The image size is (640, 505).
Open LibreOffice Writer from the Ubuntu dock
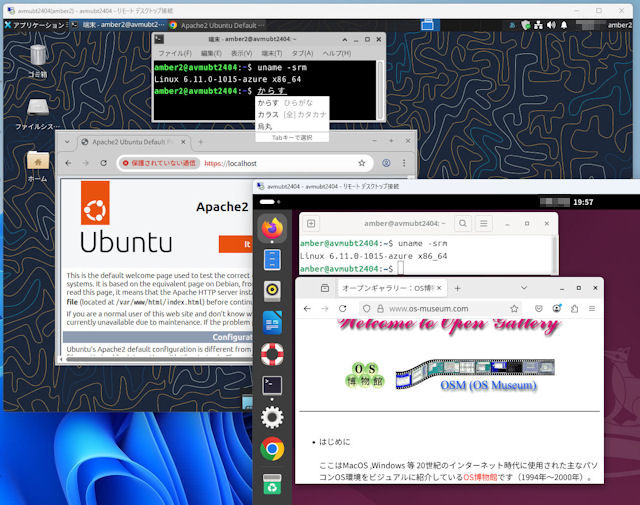(x=272, y=323)
